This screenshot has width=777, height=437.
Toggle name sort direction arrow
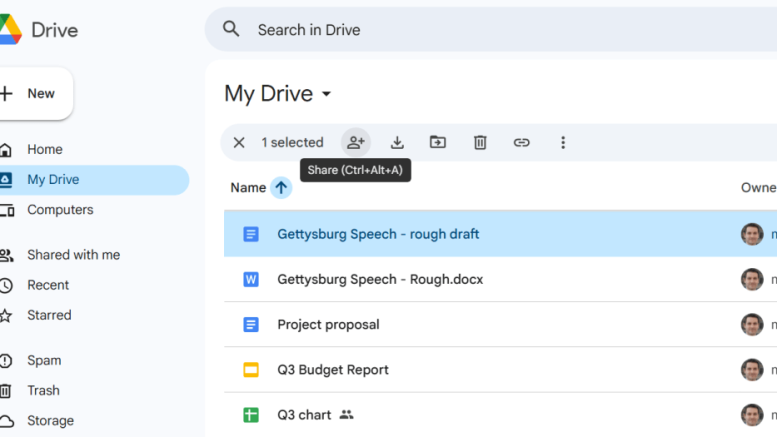[x=281, y=187]
